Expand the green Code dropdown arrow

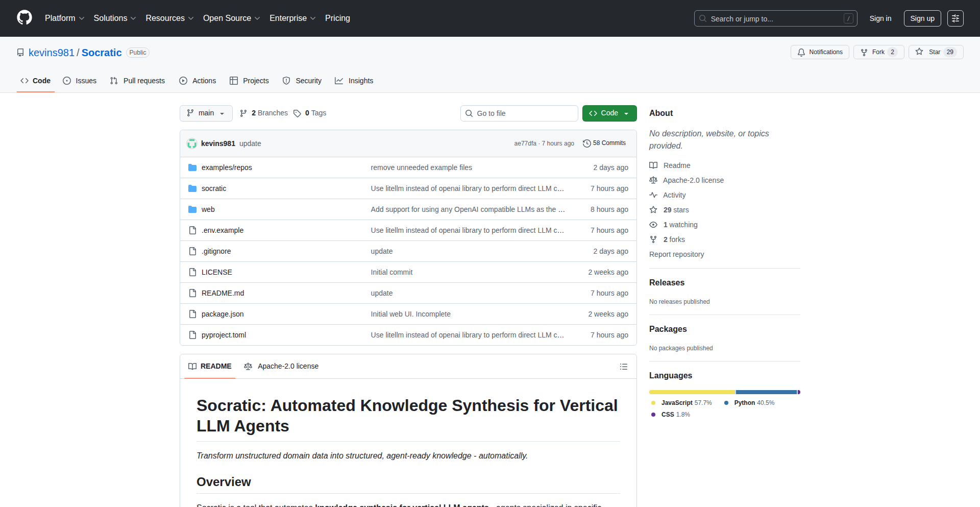point(627,113)
